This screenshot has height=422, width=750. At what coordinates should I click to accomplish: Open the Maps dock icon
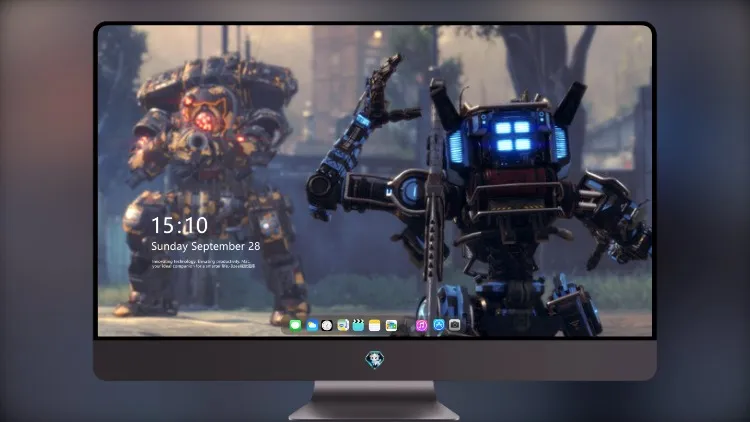click(x=343, y=325)
